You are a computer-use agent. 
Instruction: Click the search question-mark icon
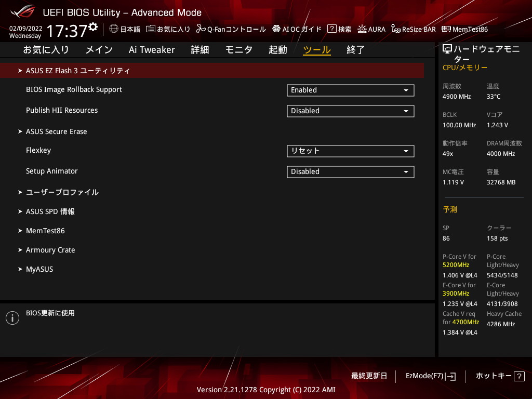coord(331,29)
